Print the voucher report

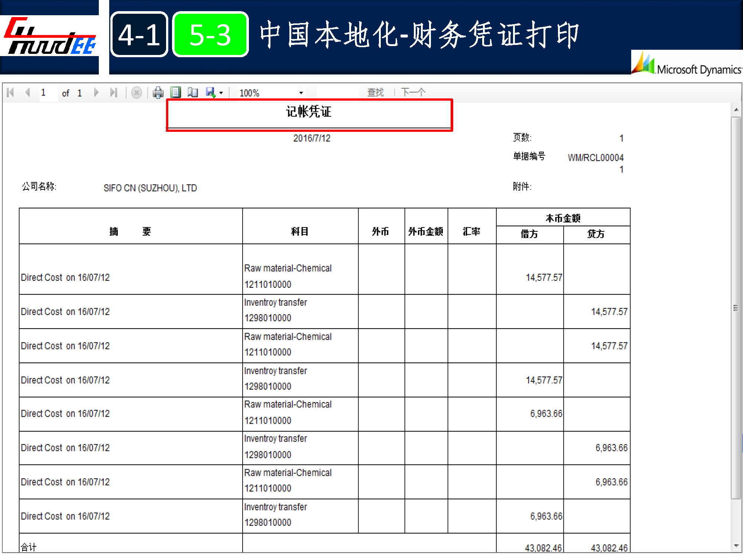point(158,92)
